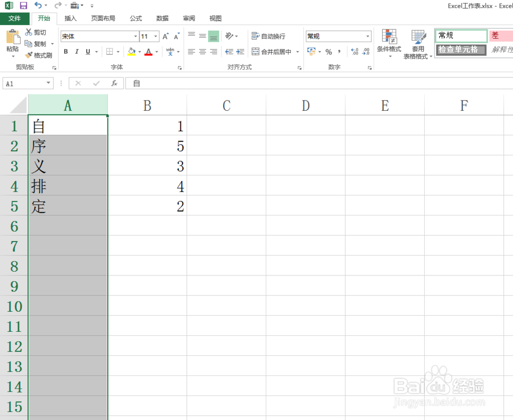The height and width of the screenshot is (420, 513).
Task: Toggle Underline formatting
Action: pos(88,52)
